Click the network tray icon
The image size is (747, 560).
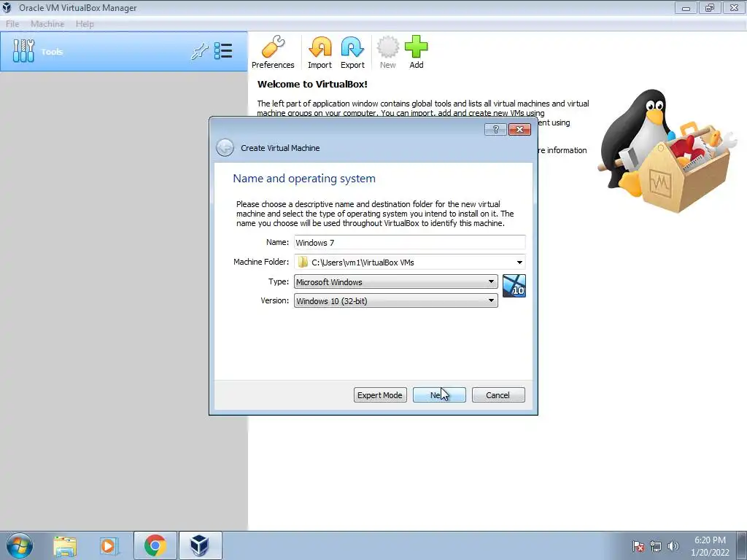(x=656, y=546)
